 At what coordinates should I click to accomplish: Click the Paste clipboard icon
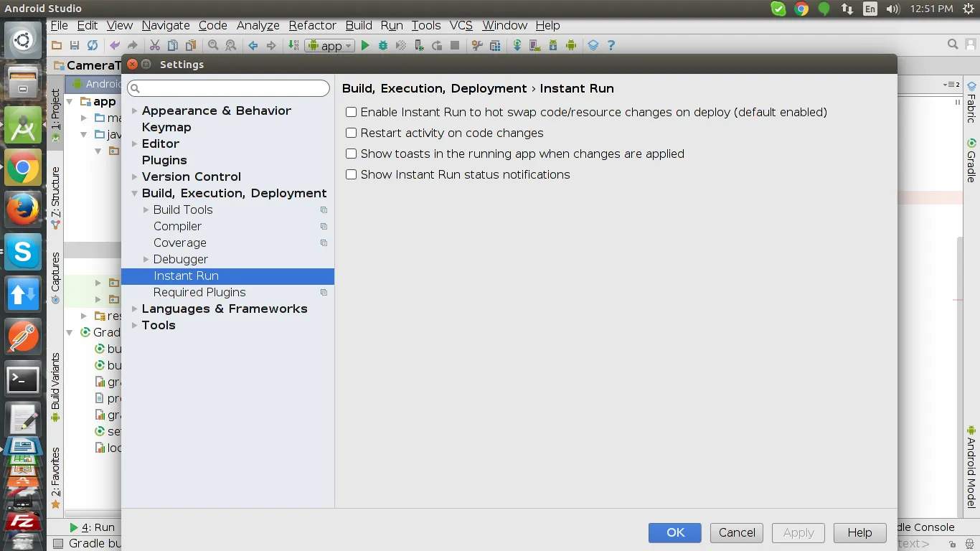pos(190,45)
